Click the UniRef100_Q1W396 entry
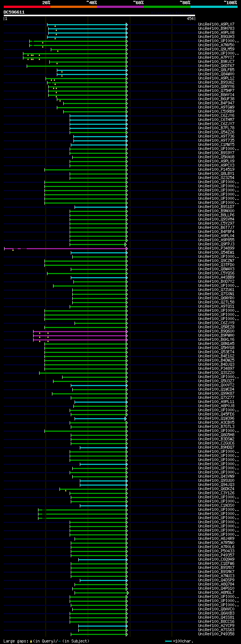 click(216, 419)
